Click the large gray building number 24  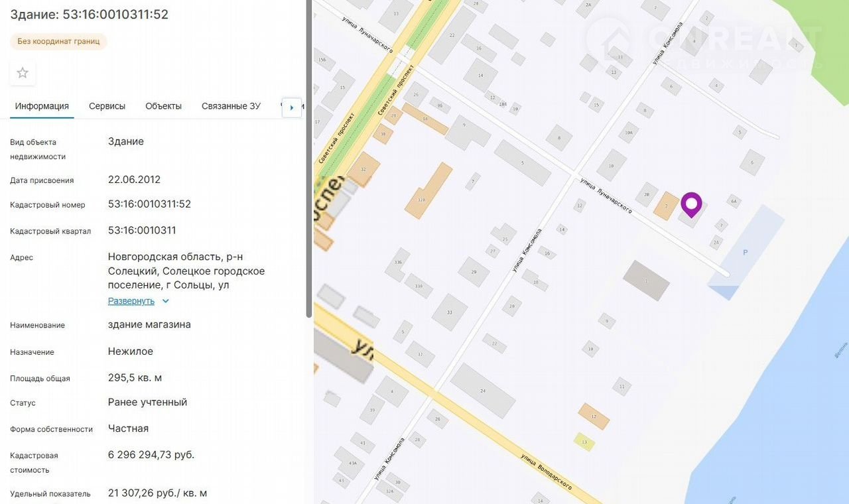[483, 391]
